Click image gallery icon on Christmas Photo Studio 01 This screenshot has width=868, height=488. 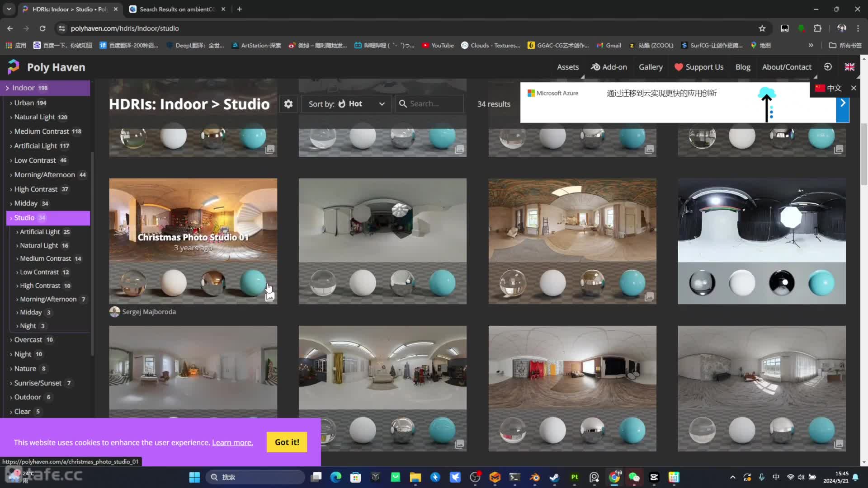pos(270,297)
